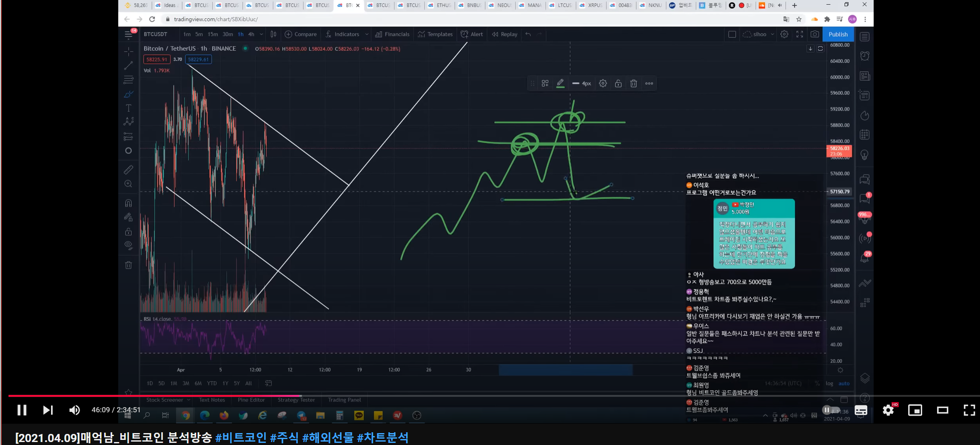The height and width of the screenshot is (445, 980).
Task: Click the Compare button
Action: 301,34
